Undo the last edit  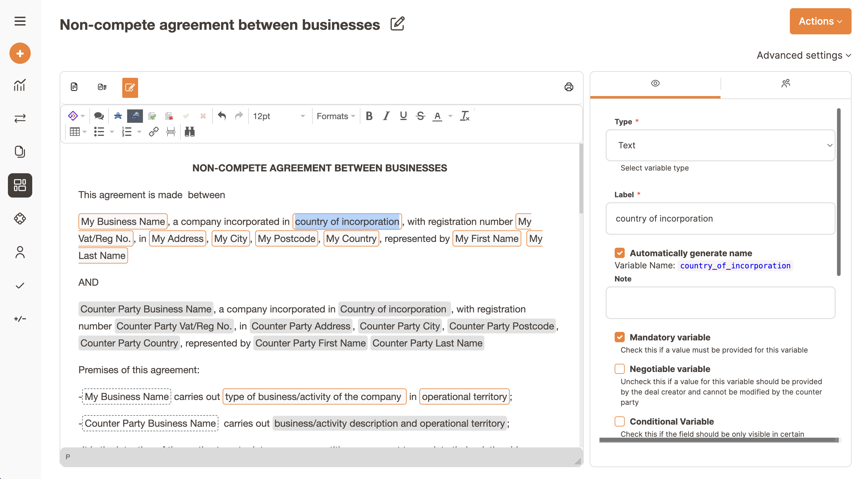[222, 116]
